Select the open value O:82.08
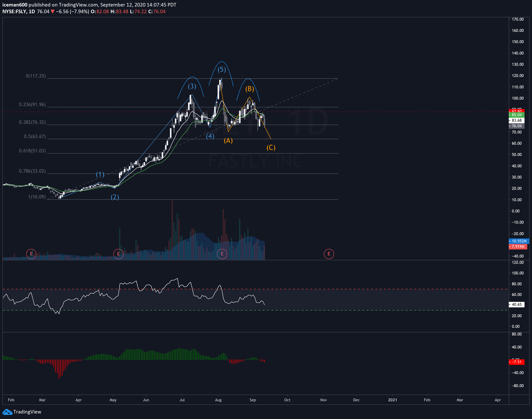 pos(100,12)
